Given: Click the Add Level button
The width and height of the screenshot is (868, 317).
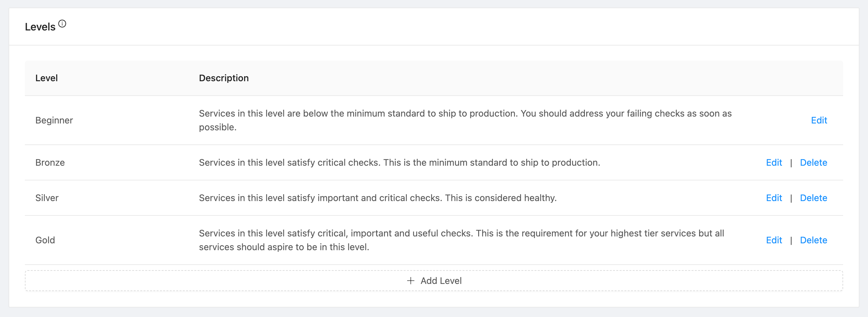Looking at the screenshot, I should point(434,281).
